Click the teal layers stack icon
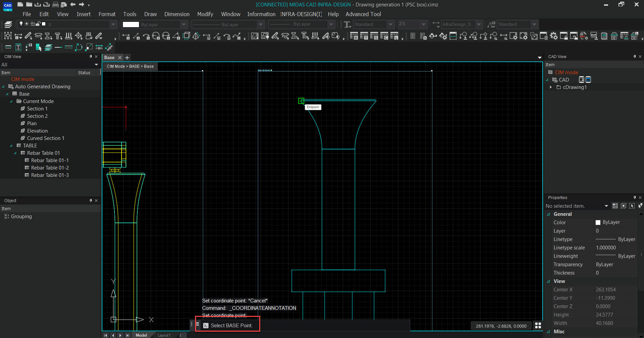Image resolution: width=644 pixels, height=338 pixels. pyautogui.click(x=49, y=47)
